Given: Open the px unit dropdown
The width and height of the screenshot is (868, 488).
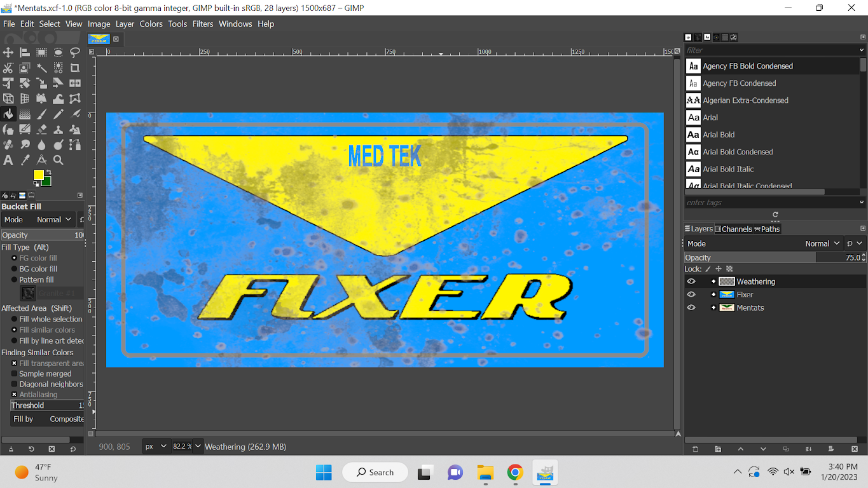Looking at the screenshot, I should pyautogui.click(x=156, y=447).
